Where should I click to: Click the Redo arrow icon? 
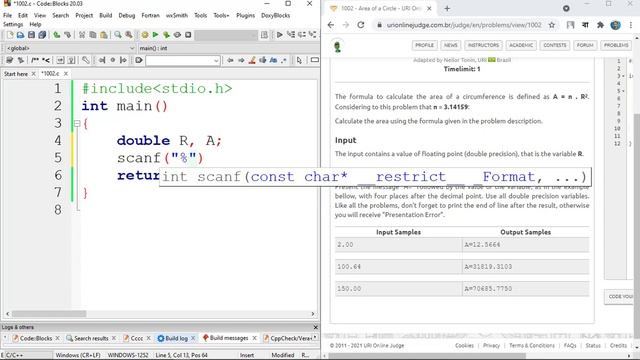[67, 35]
